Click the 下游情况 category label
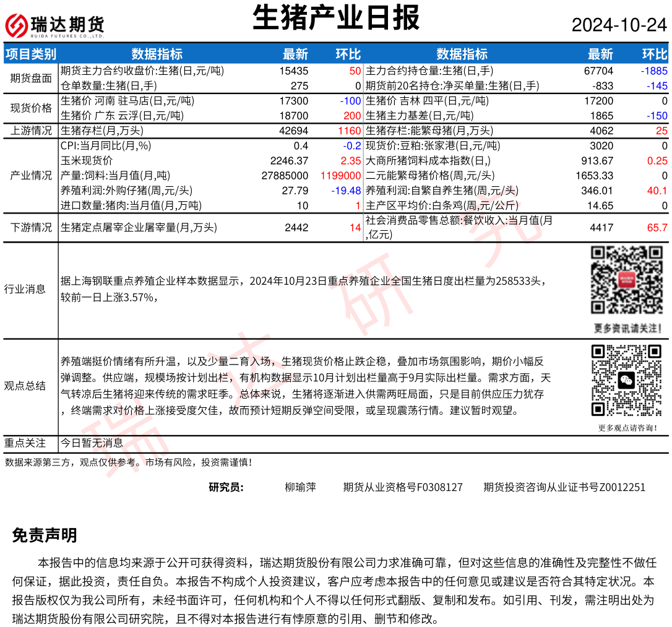The height and width of the screenshot is (627, 672). (31, 228)
